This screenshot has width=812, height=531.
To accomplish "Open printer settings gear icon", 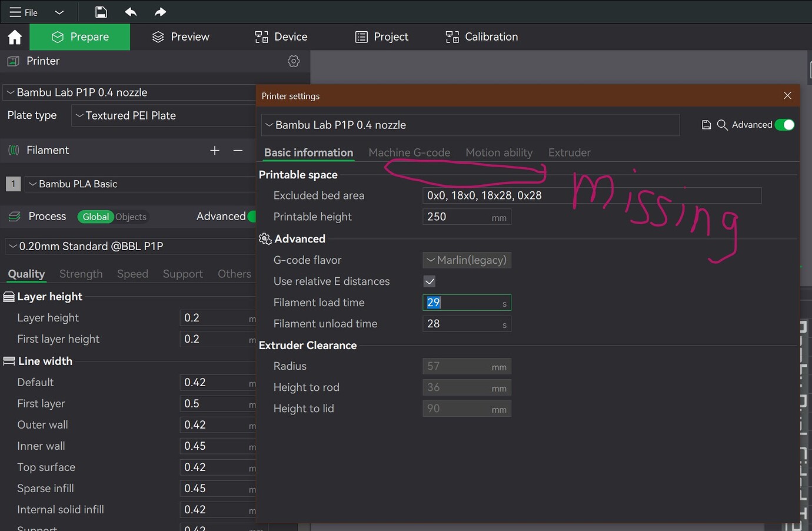I will [x=294, y=61].
